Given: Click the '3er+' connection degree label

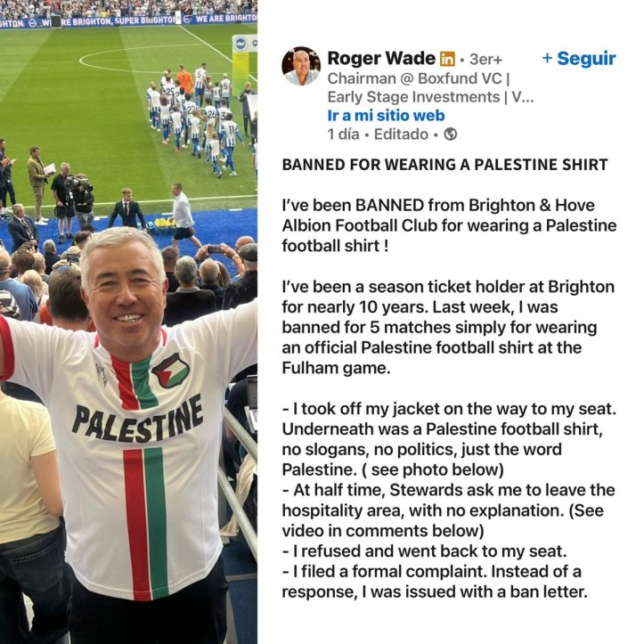Looking at the screenshot, I should 485,59.
